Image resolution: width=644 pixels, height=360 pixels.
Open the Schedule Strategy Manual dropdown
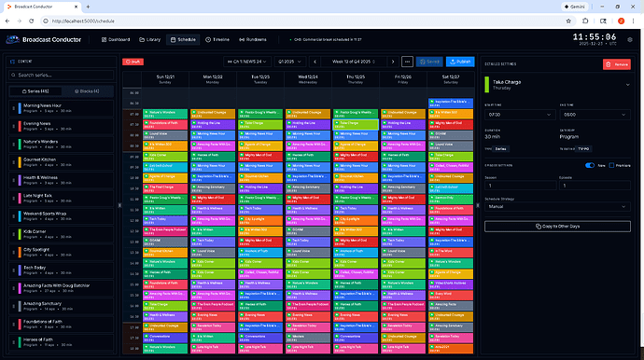tap(557, 206)
